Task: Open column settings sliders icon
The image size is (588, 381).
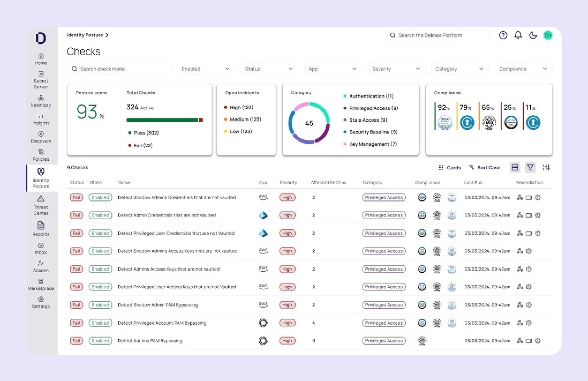Action: [x=546, y=167]
